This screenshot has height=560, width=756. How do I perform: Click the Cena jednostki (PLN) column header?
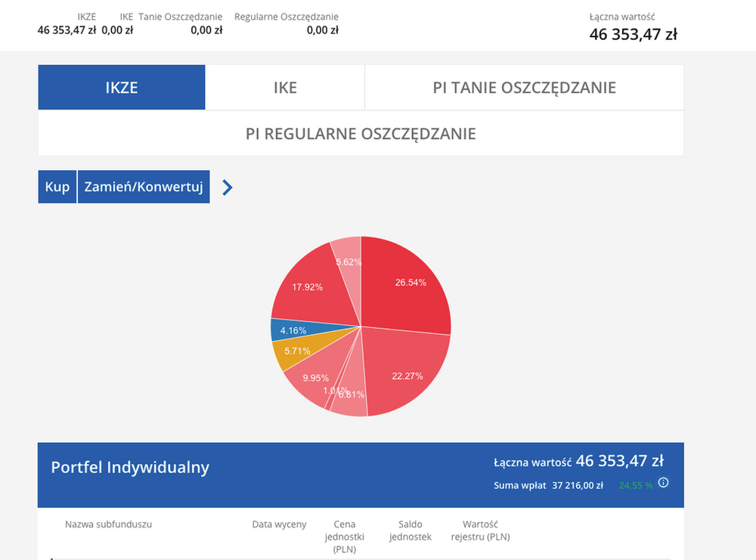click(x=344, y=537)
